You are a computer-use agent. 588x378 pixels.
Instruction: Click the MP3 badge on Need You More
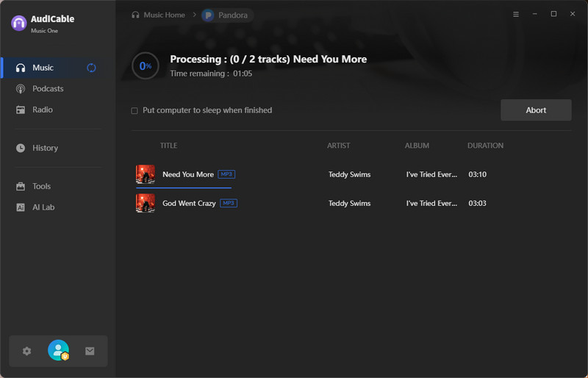226,174
